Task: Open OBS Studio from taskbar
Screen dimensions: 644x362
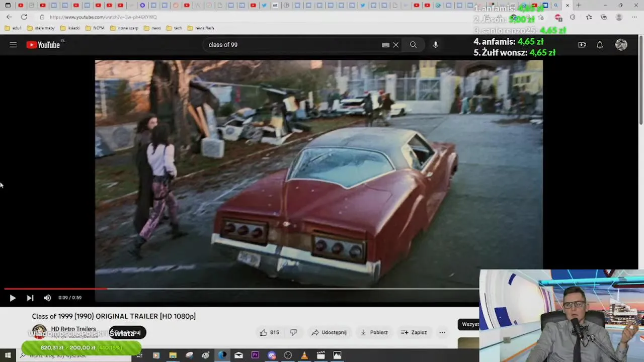Action: (x=288, y=355)
